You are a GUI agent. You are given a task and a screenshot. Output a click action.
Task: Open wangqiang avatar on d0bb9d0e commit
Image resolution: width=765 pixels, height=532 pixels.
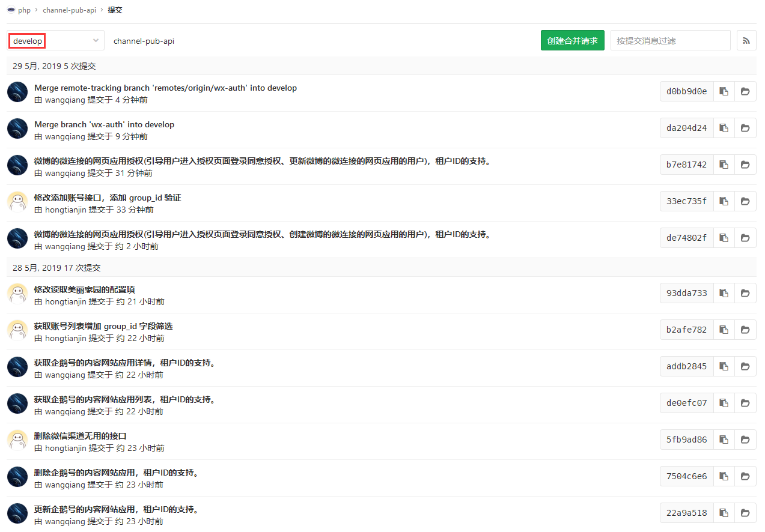(x=17, y=92)
